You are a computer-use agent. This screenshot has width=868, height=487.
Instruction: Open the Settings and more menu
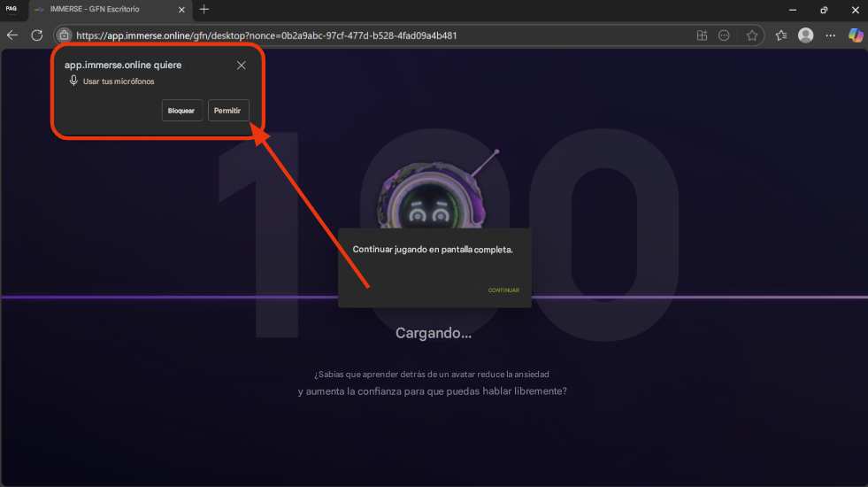click(x=830, y=35)
